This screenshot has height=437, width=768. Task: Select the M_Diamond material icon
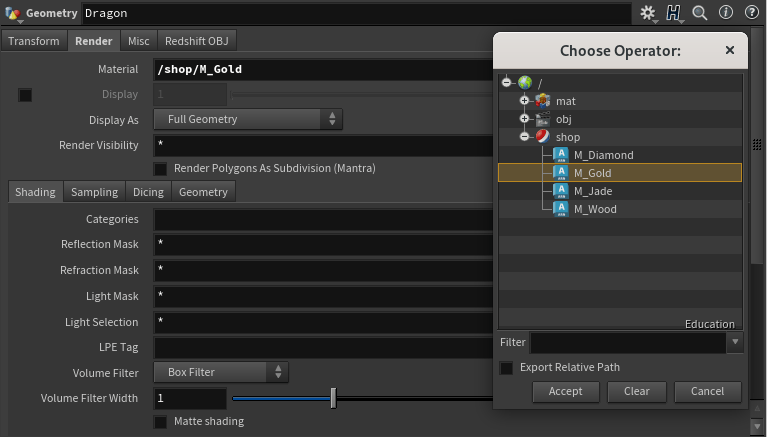click(x=561, y=155)
